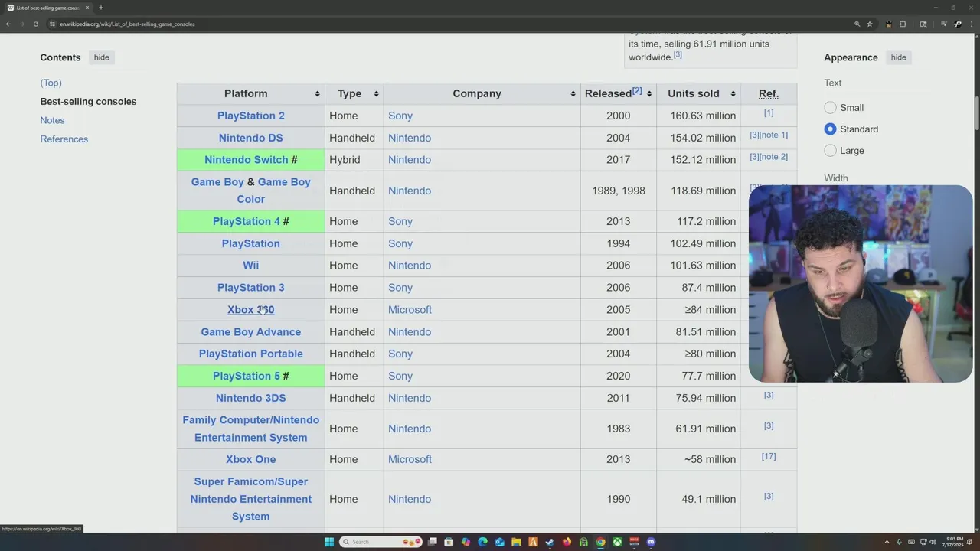Jump to (Top) in Contents
980x551 pixels.
click(51, 83)
